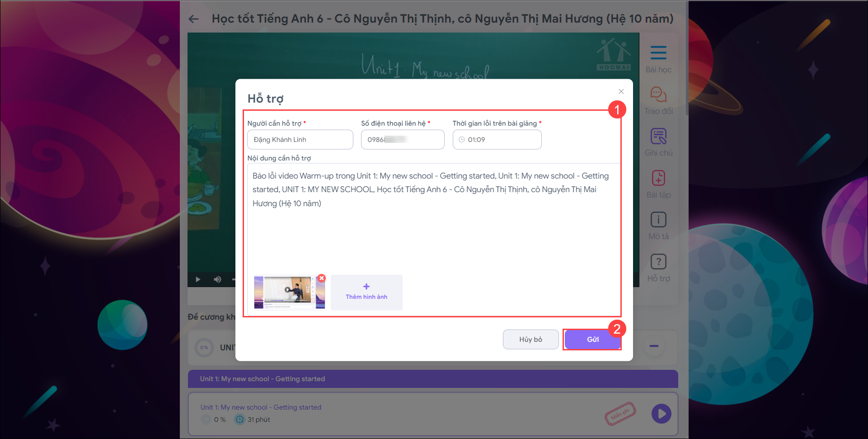Click the course title heading text
Screen dimensions: 868x439
(x=442, y=19)
